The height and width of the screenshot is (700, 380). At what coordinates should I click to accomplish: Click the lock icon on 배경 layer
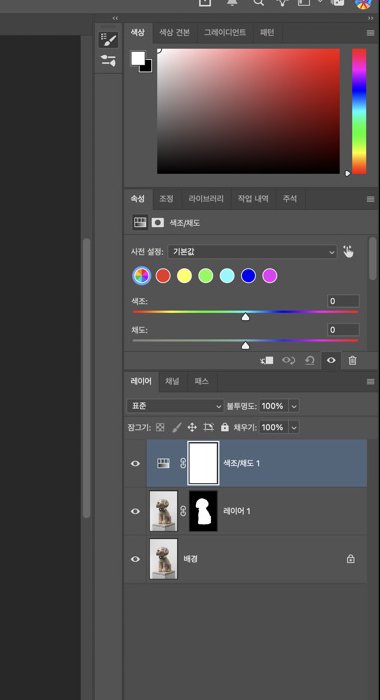coord(351,558)
